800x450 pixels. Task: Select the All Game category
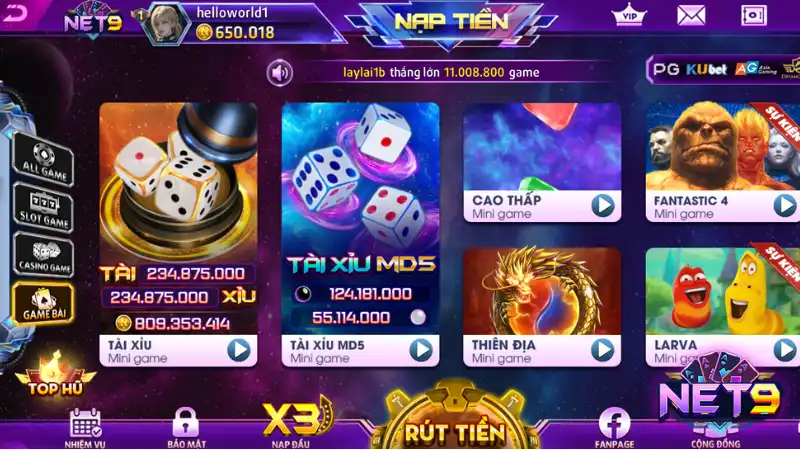pyautogui.click(x=43, y=160)
